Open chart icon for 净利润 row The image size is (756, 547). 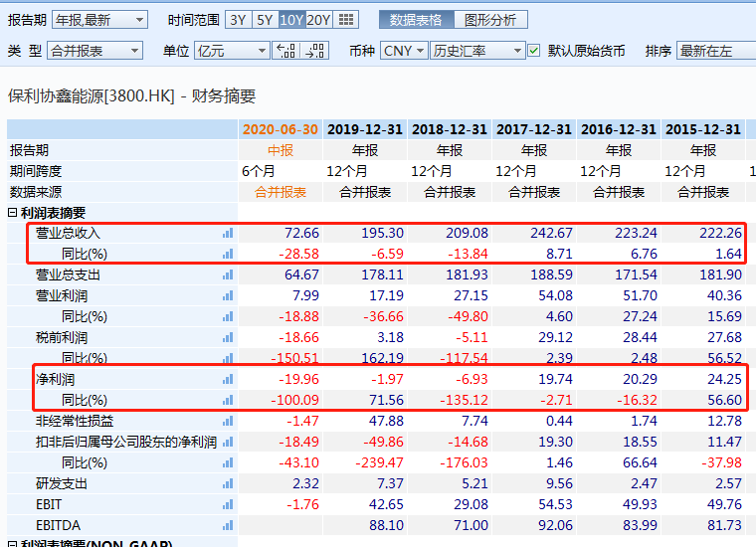click(x=228, y=380)
